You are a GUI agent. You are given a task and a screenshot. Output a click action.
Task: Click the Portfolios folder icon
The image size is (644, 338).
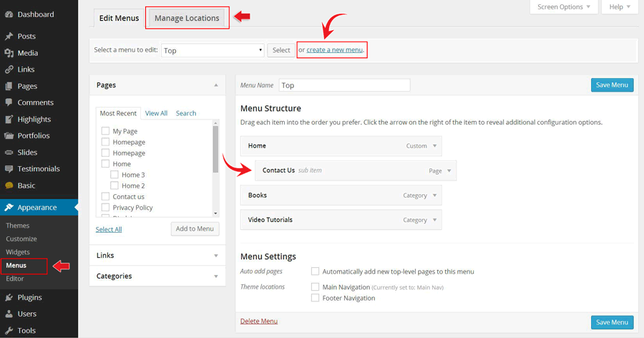pyautogui.click(x=9, y=135)
